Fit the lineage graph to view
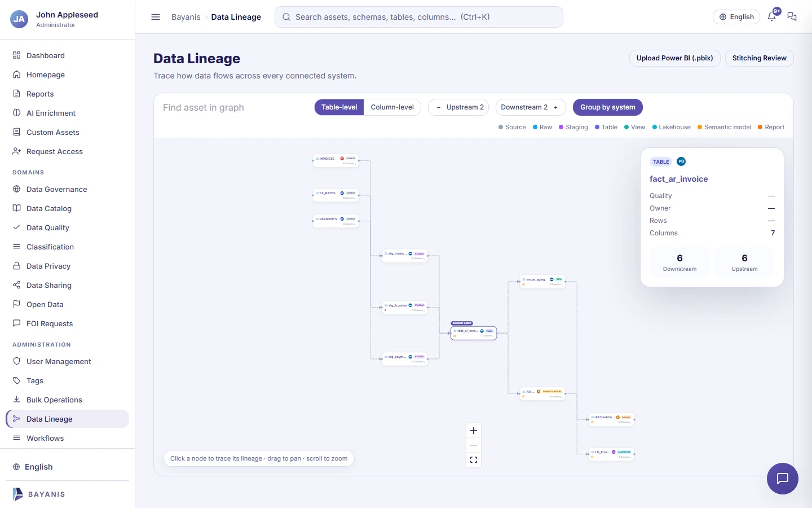The width and height of the screenshot is (812, 508). click(x=474, y=460)
